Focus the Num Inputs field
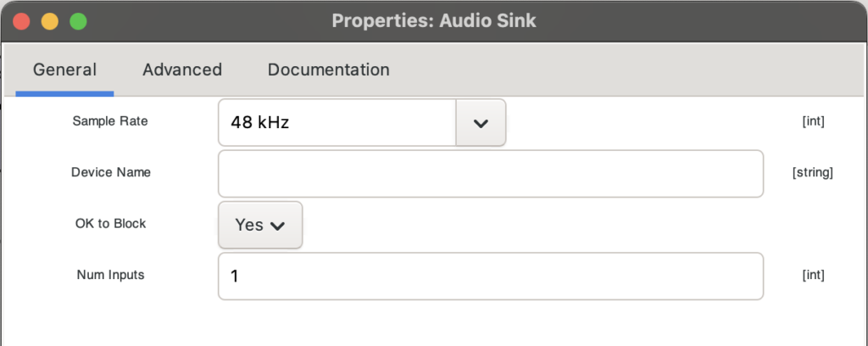The width and height of the screenshot is (868, 346). click(x=490, y=276)
